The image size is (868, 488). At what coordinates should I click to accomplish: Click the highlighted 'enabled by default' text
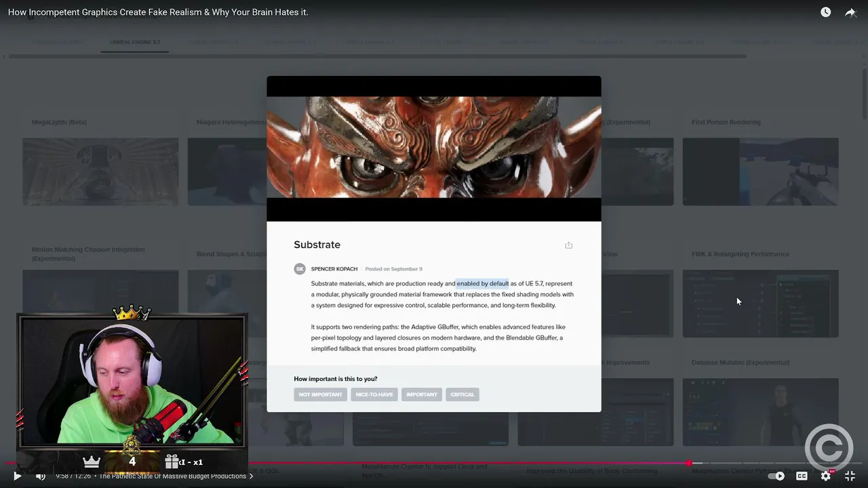click(x=482, y=284)
